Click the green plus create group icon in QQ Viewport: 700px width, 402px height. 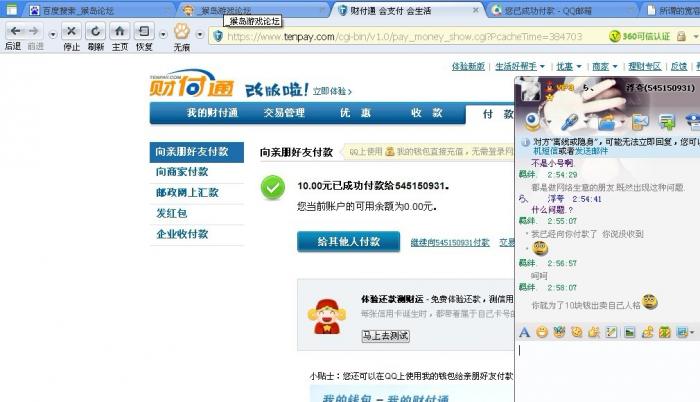[667, 122]
